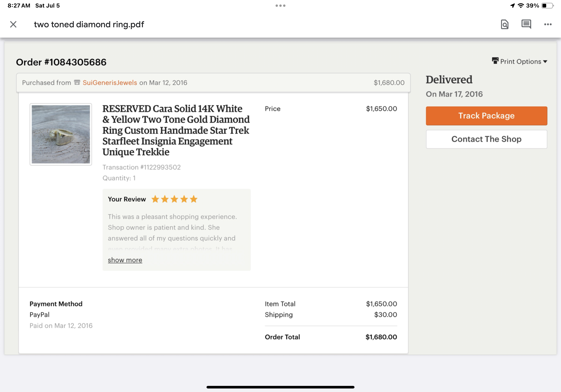Expand the Print Options dropdown arrow
The image size is (561, 392).
(x=545, y=62)
